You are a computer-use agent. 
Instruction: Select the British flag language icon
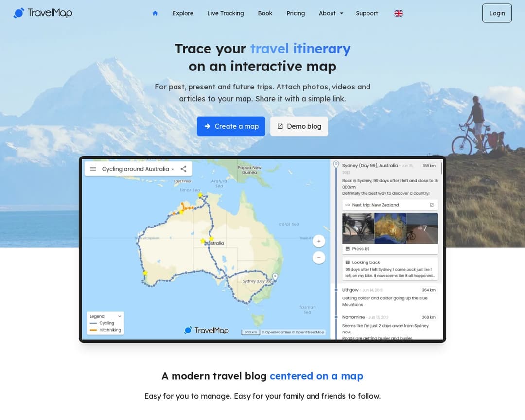point(398,13)
